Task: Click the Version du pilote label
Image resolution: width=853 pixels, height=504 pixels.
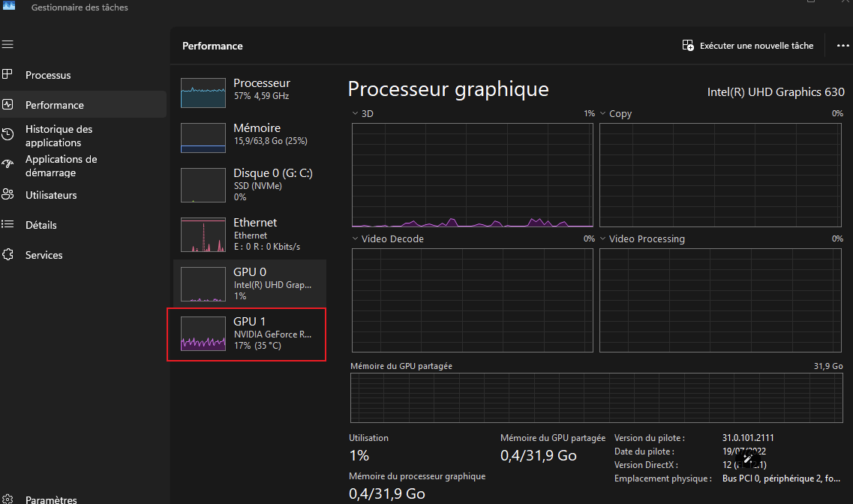Action: (x=650, y=438)
